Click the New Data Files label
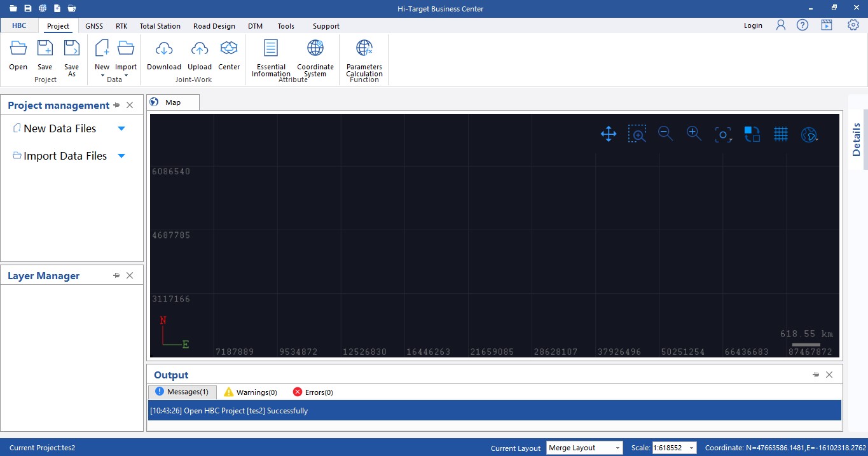The height and width of the screenshot is (456, 868). (60, 128)
